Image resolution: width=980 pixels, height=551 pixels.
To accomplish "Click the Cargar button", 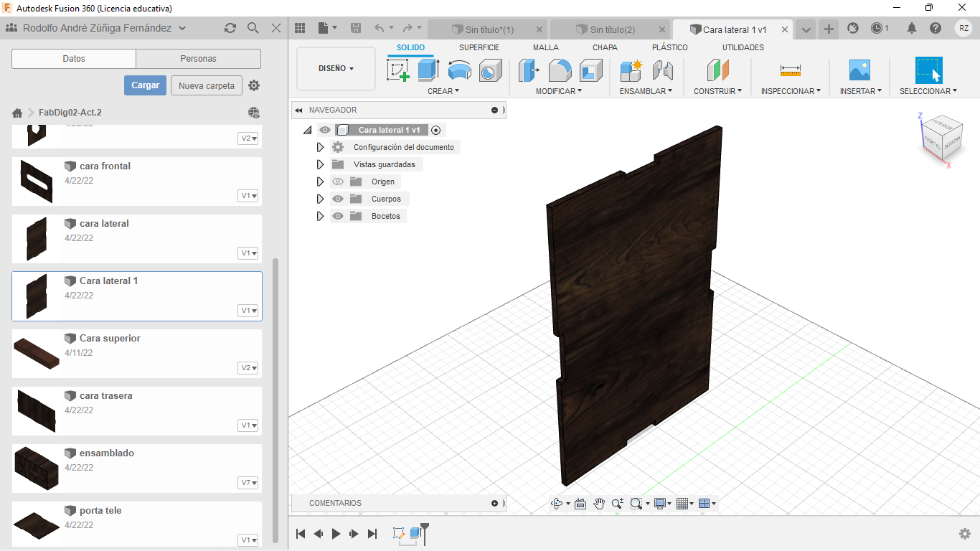I will click(x=145, y=85).
